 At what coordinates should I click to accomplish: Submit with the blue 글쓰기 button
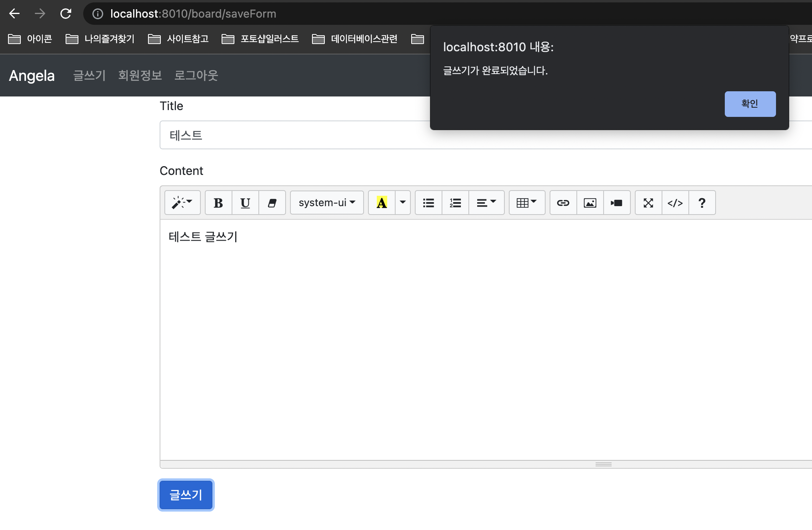pos(186,495)
